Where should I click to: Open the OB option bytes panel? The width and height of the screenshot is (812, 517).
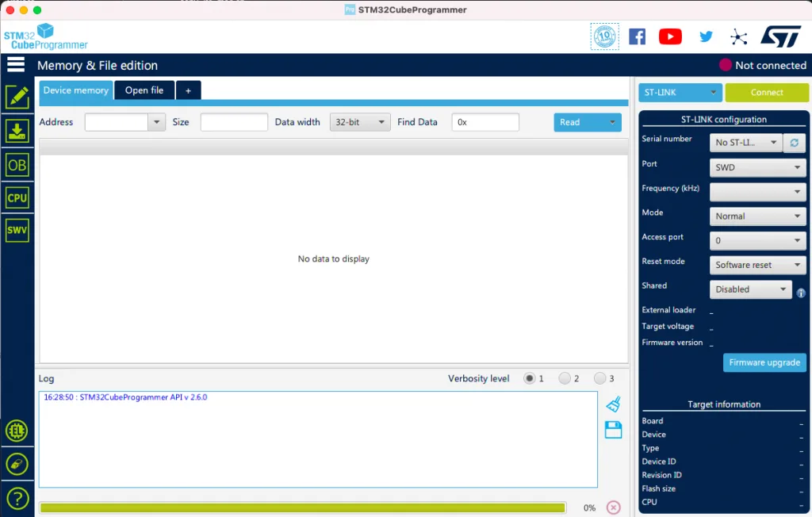17,165
